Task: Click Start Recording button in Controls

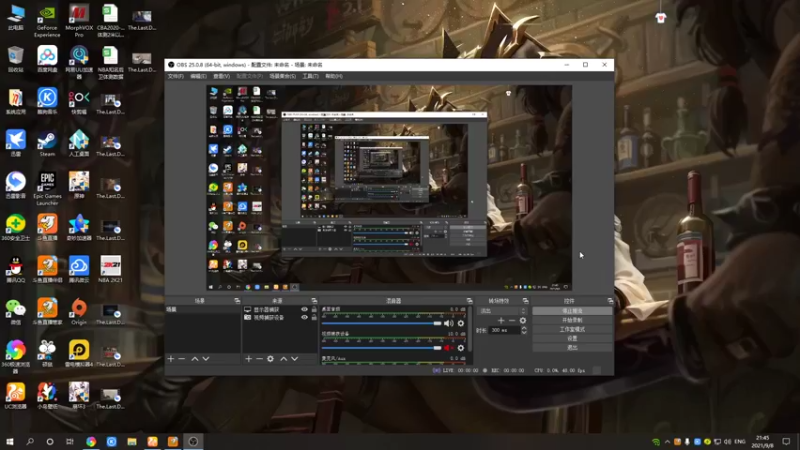Action: pos(572,320)
